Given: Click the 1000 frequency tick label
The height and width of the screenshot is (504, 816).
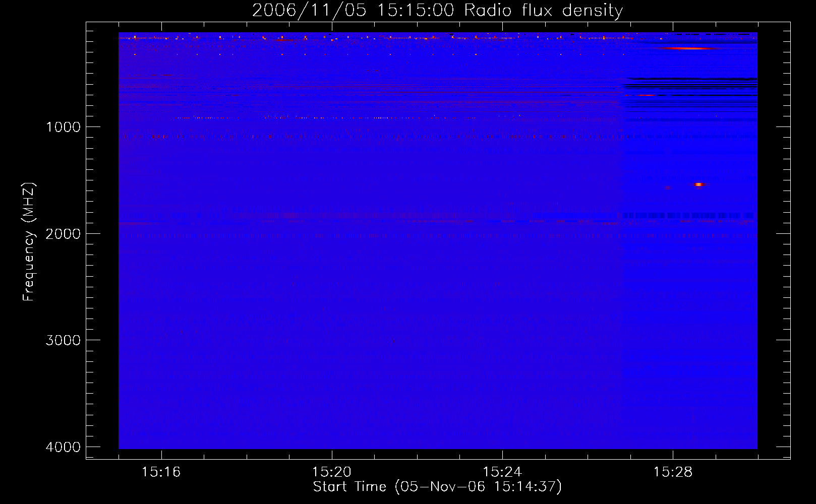Looking at the screenshot, I should pos(63,127).
